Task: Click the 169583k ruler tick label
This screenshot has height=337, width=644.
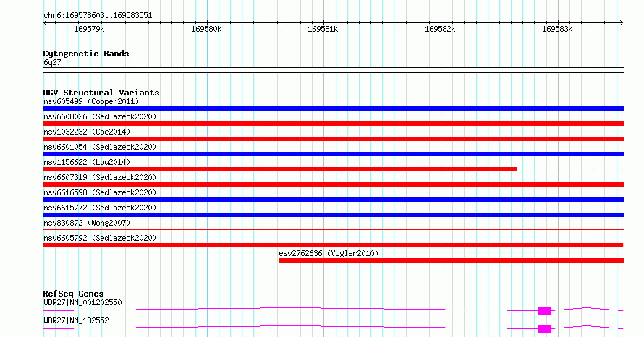Action: pyautogui.click(x=557, y=29)
